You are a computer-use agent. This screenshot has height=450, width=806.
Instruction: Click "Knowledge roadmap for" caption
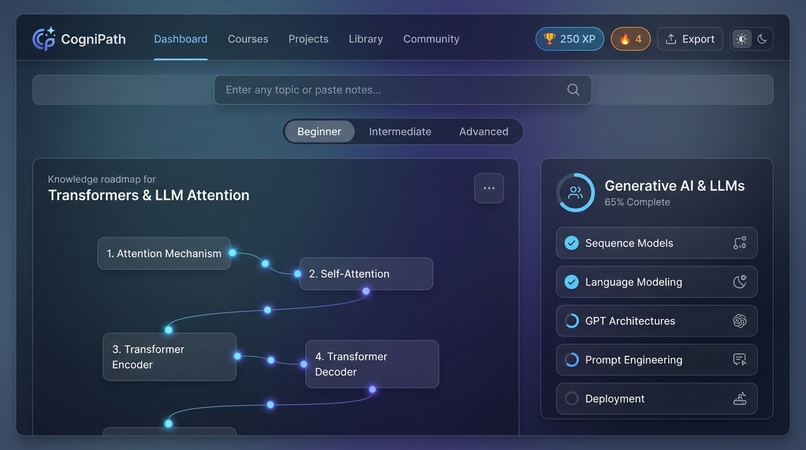coord(102,179)
